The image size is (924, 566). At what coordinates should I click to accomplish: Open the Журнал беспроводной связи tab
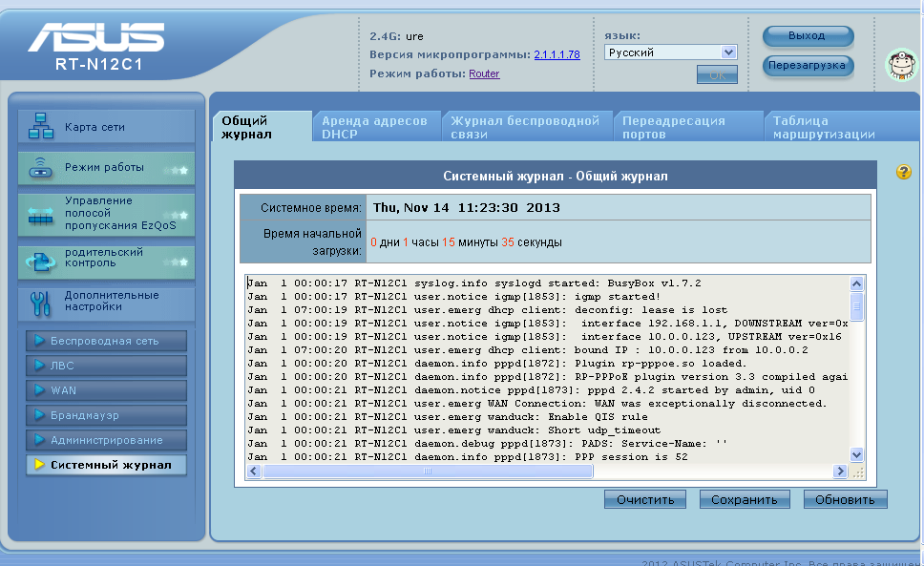(525, 127)
